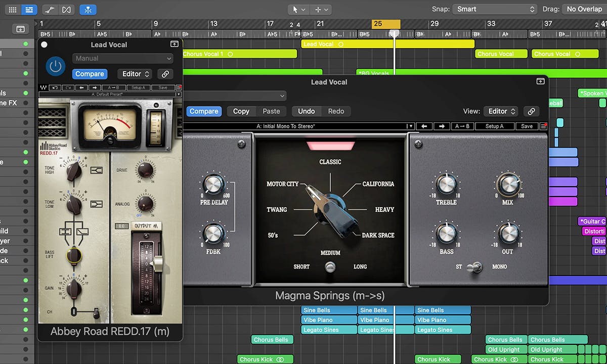
Task: Click link icon in REDD.17 window
Action: pos(165,74)
